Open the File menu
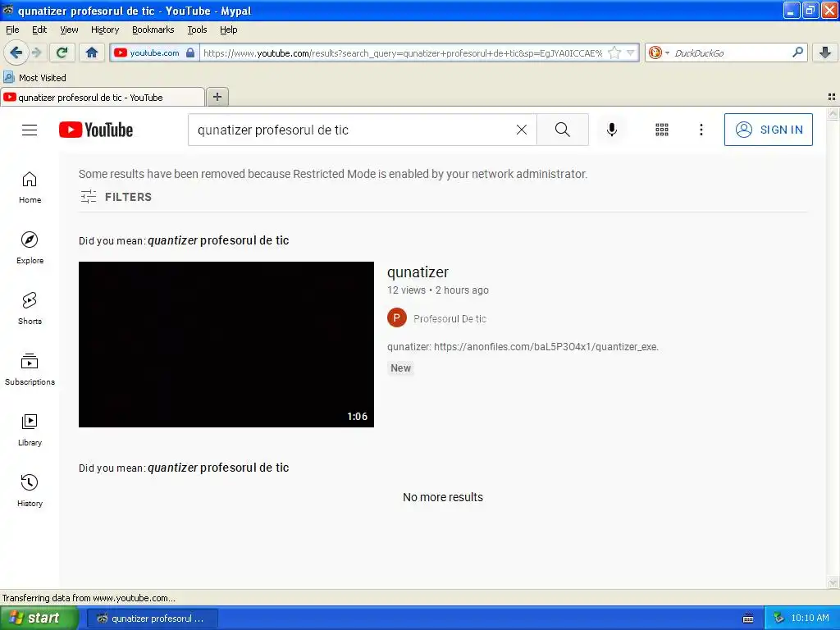This screenshot has width=840, height=630. pos(12,30)
